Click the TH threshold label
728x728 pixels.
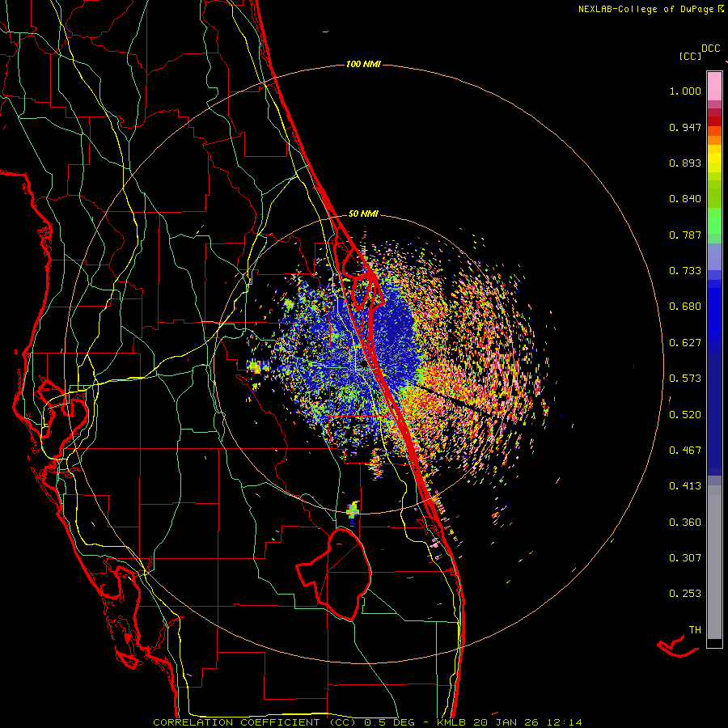click(695, 630)
